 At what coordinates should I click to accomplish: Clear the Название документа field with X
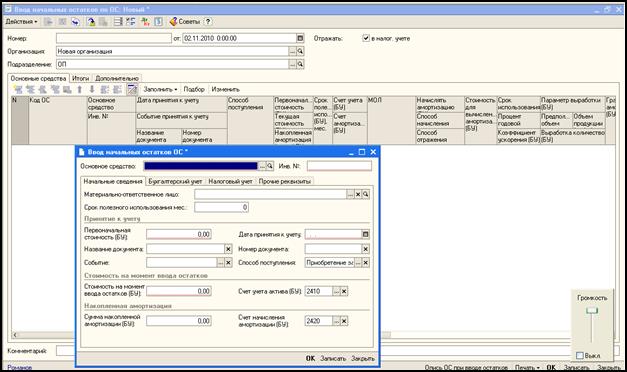228,249
